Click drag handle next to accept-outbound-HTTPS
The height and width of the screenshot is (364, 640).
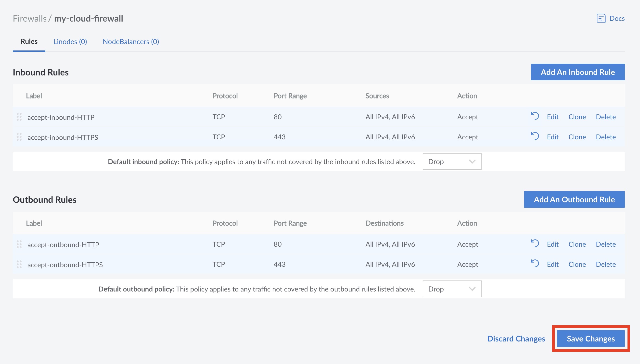(19, 264)
